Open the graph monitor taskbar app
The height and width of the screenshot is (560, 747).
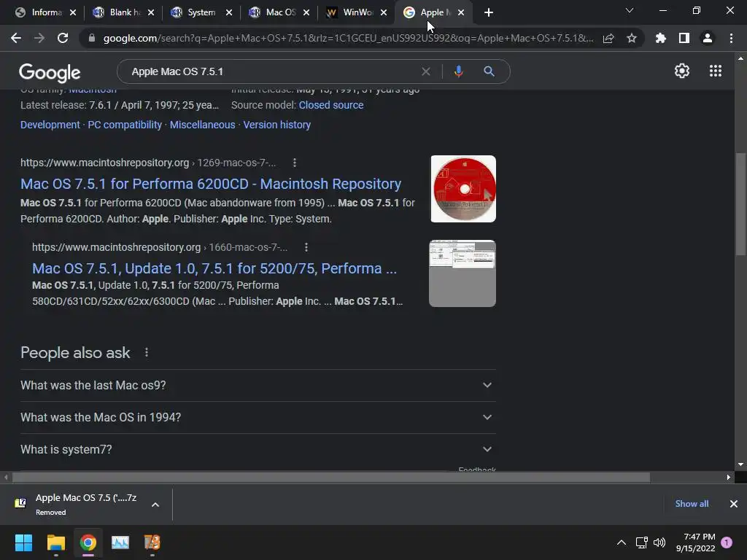click(x=120, y=542)
